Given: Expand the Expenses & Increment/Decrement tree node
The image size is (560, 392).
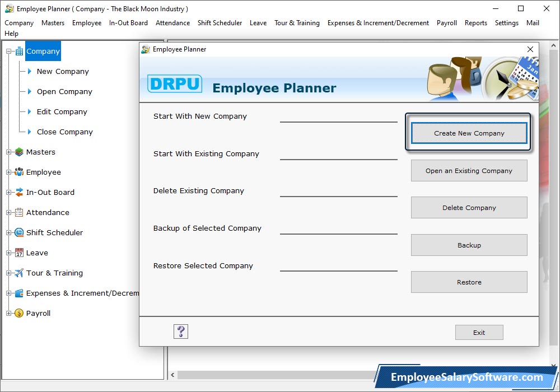Looking at the screenshot, I should [8, 293].
